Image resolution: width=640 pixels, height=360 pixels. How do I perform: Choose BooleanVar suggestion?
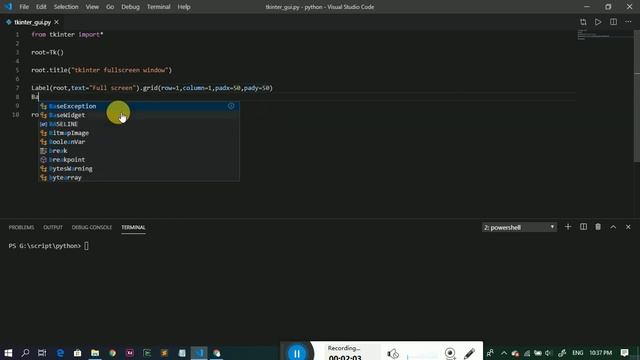coord(139,142)
